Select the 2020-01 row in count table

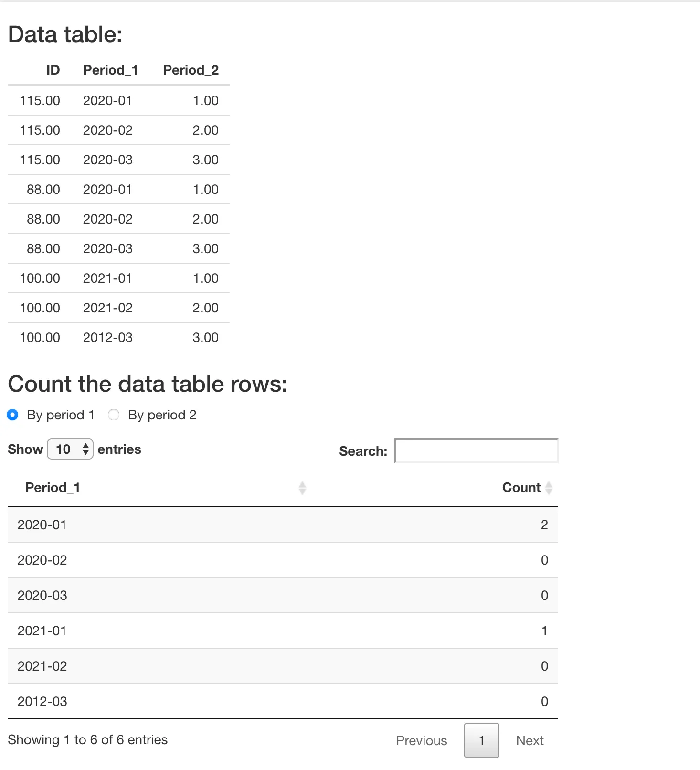[x=283, y=524]
